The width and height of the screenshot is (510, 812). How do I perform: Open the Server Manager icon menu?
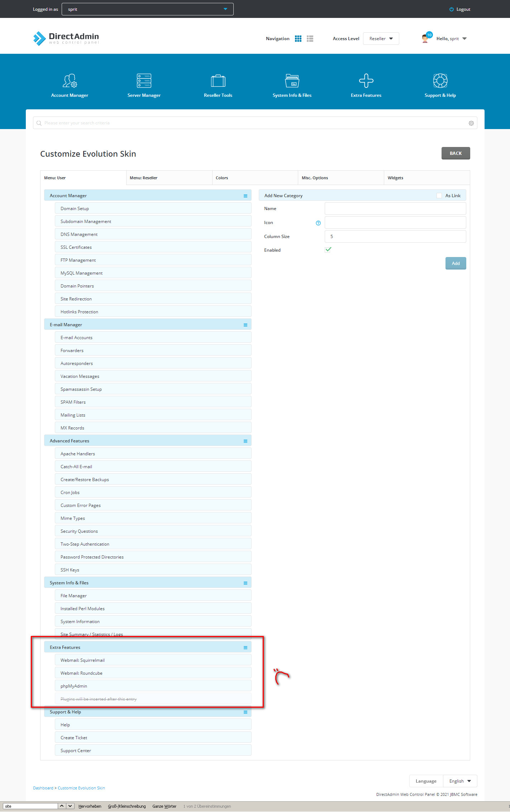(x=144, y=81)
